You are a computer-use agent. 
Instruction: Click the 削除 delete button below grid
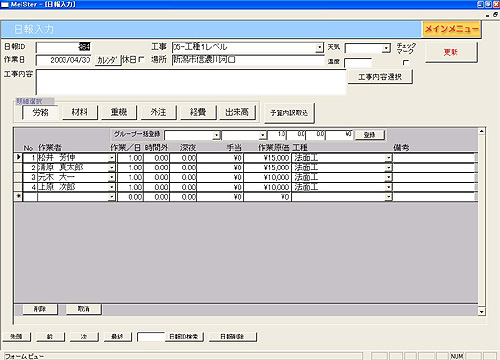pyautogui.click(x=40, y=309)
